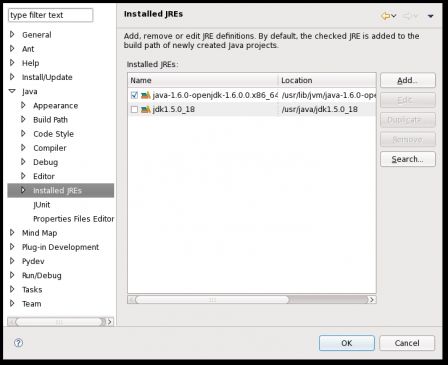The width and height of the screenshot is (448, 365).
Task: Confirm with the OK button
Action: click(347, 343)
